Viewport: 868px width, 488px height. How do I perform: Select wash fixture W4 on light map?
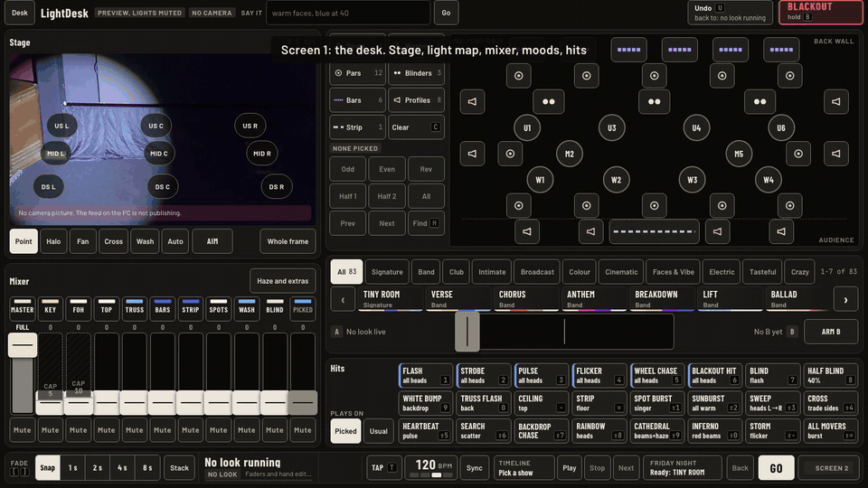pyautogui.click(x=769, y=180)
